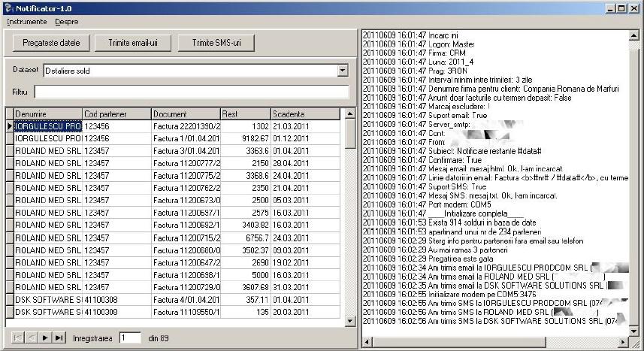Click the Scadenta column header
This screenshot has height=351, width=644.
305,113
